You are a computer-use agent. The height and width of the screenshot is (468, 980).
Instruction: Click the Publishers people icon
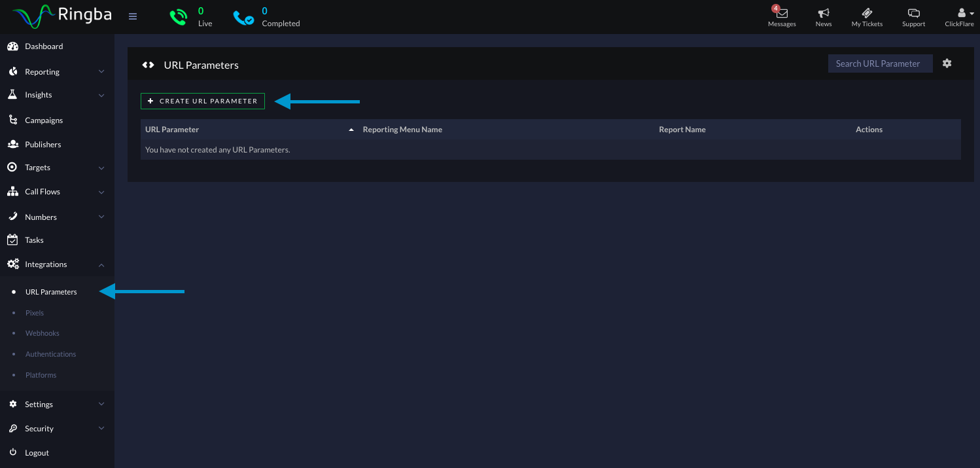coord(12,144)
